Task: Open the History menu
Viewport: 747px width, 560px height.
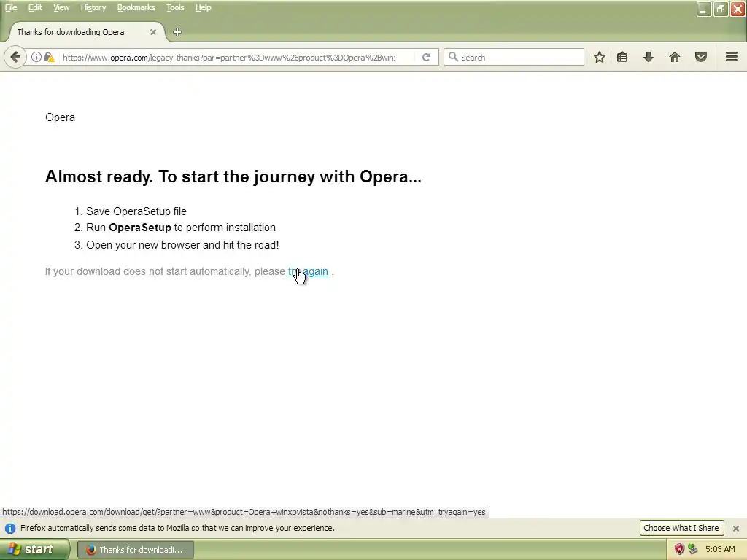Action: point(93,7)
